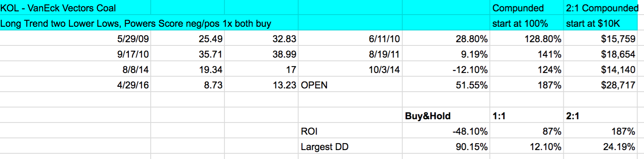Screen dimensions: 644x159
Task: Click the -12.10% loss cell
Action: [446, 70]
